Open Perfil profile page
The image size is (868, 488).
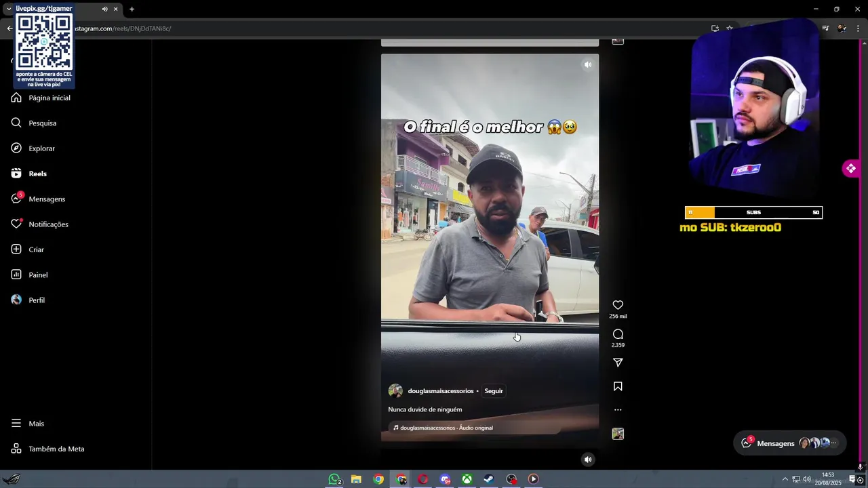28,300
